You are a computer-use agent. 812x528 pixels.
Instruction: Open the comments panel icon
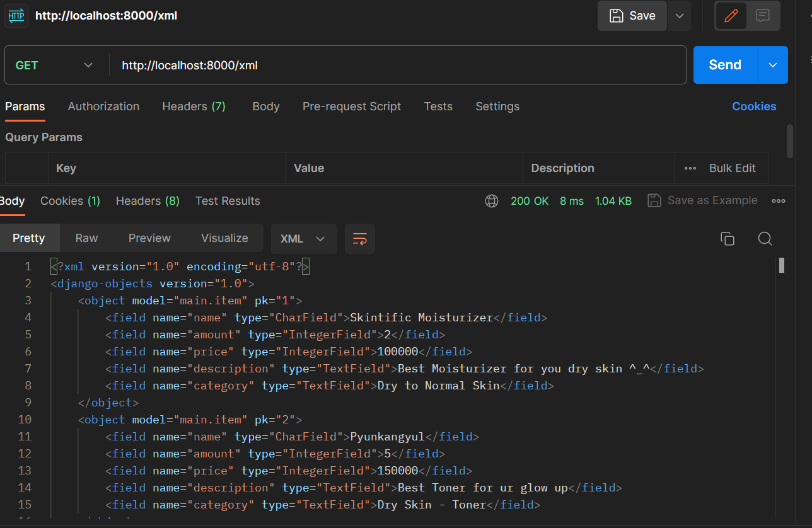click(x=763, y=16)
